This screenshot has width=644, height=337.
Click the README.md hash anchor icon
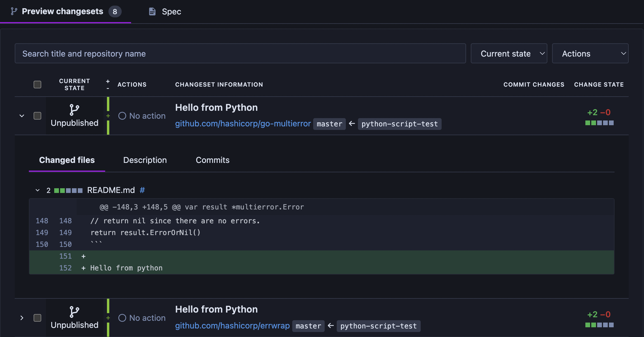pyautogui.click(x=142, y=190)
